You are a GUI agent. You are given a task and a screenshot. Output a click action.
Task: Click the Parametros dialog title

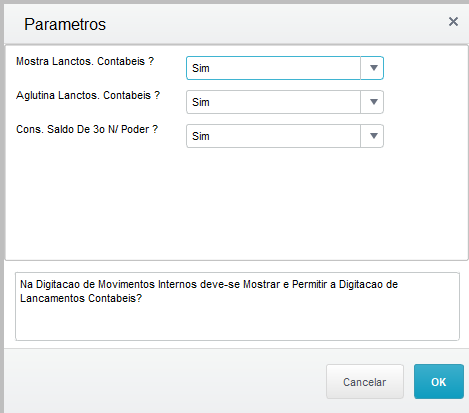(65, 24)
